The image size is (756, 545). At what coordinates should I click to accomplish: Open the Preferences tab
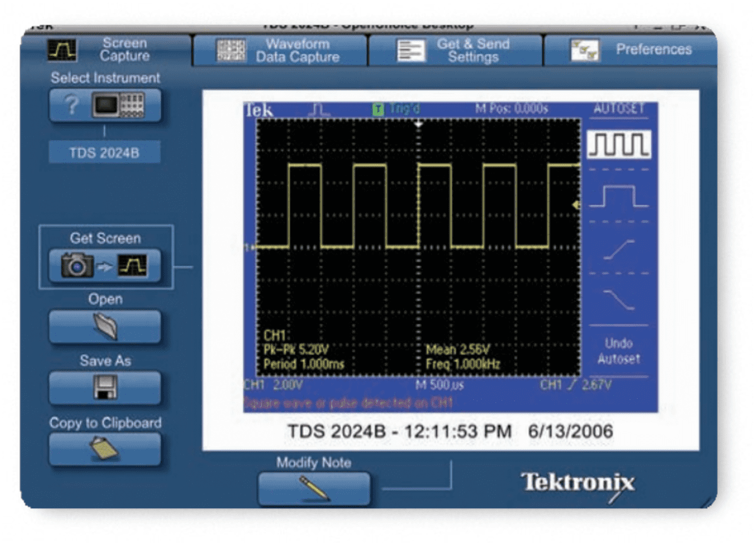tap(631, 50)
